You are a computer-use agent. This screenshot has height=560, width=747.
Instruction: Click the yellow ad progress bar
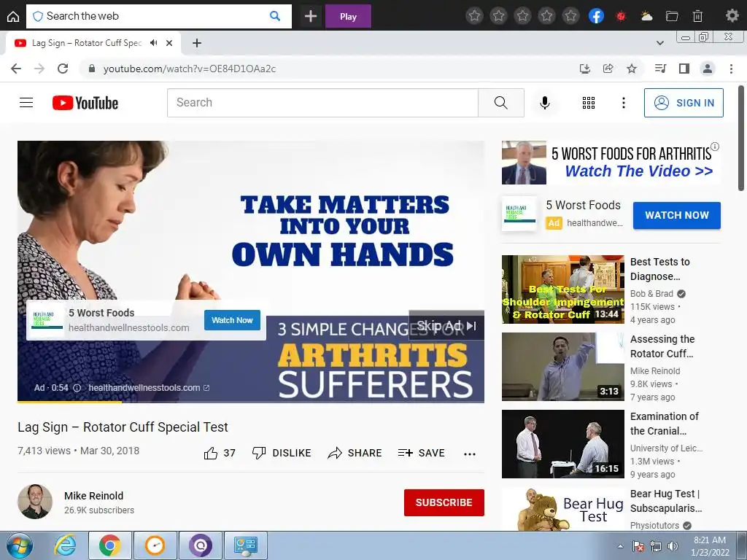click(69, 402)
